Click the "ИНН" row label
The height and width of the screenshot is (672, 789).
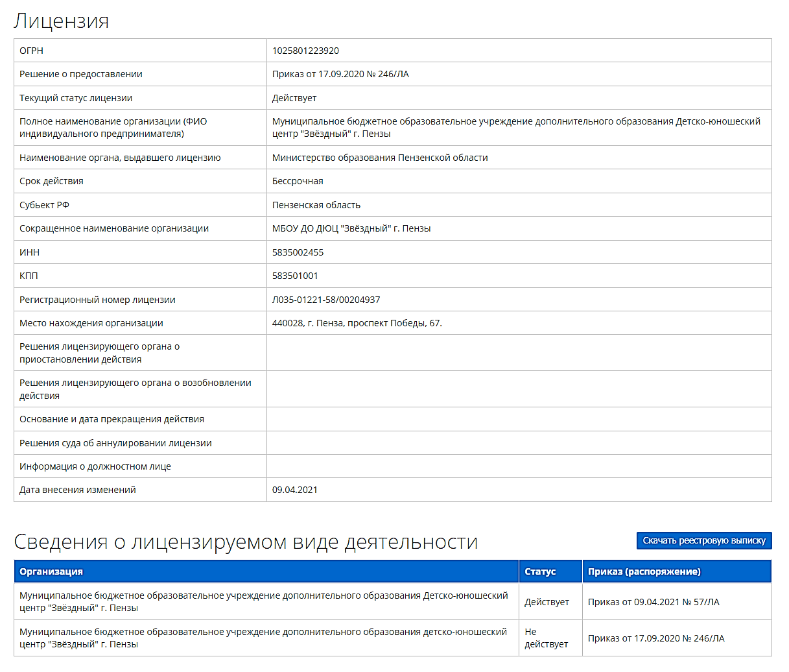(29, 252)
